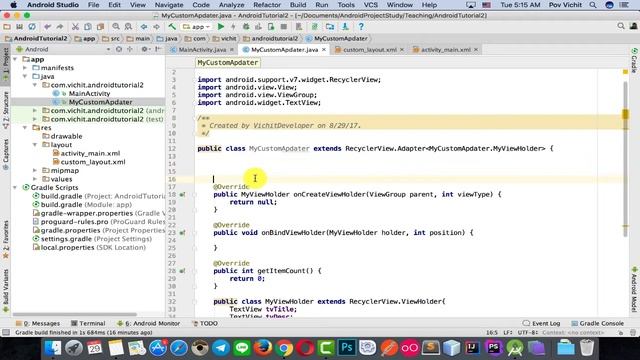Click the Copy toolbar icon
The width and height of the screenshot is (640, 360).
pyautogui.click(x=88, y=27)
